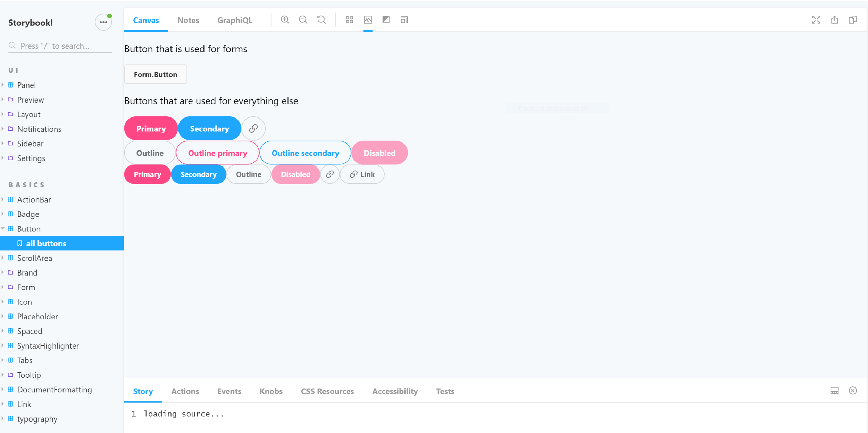Viewport: 868px width, 433px height.
Task: Click the Outline primary button
Action: pos(217,153)
